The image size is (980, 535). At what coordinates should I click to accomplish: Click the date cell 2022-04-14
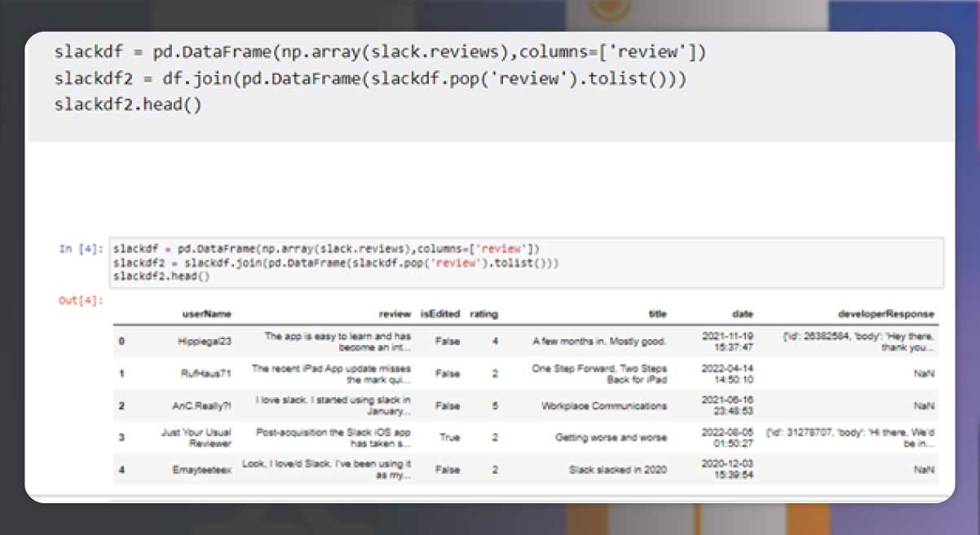tap(727, 374)
